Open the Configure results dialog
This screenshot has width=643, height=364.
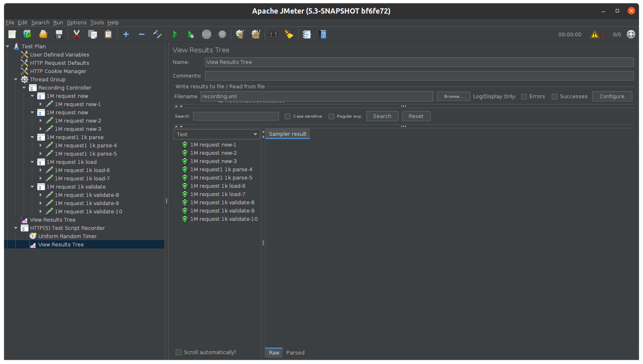(x=612, y=96)
